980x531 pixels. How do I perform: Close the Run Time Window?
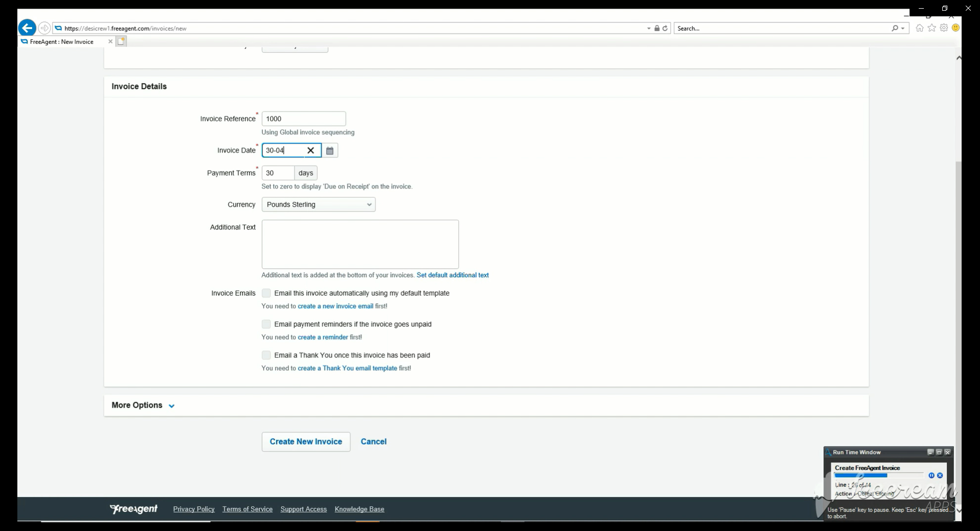tap(948, 452)
